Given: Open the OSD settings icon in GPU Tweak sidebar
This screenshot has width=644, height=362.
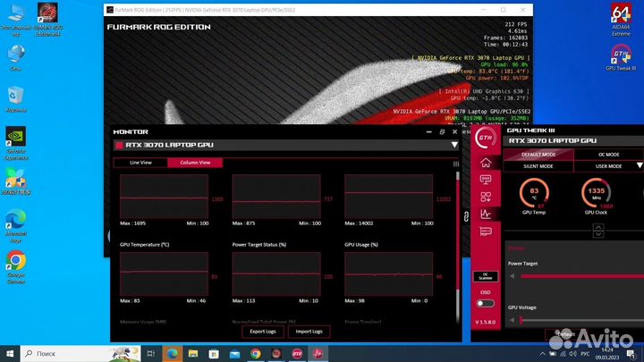Looking at the screenshot, I should 486,180.
